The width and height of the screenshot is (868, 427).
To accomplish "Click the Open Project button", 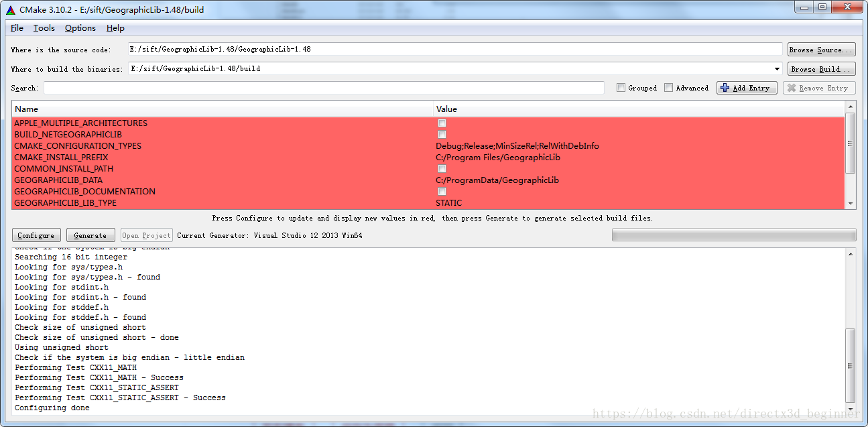I will [x=147, y=235].
